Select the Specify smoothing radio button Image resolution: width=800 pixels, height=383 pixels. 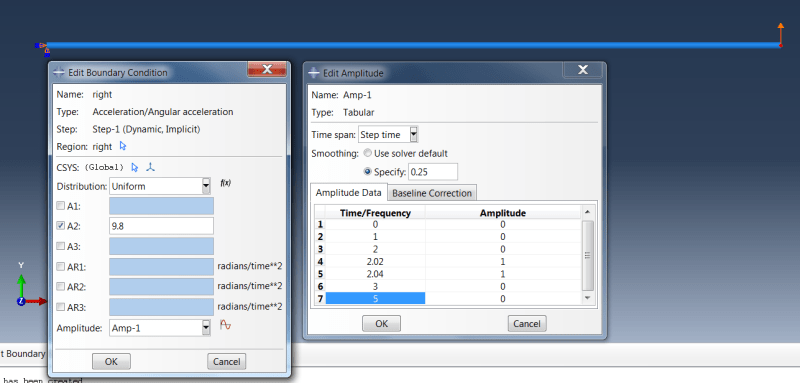pyautogui.click(x=367, y=172)
